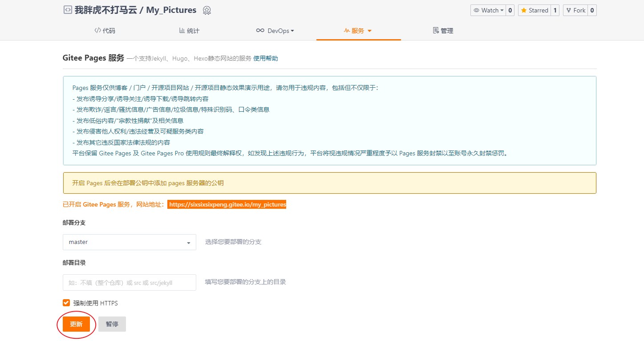Click the repository code icon beside the title
This screenshot has width=644, height=341.
pos(68,10)
